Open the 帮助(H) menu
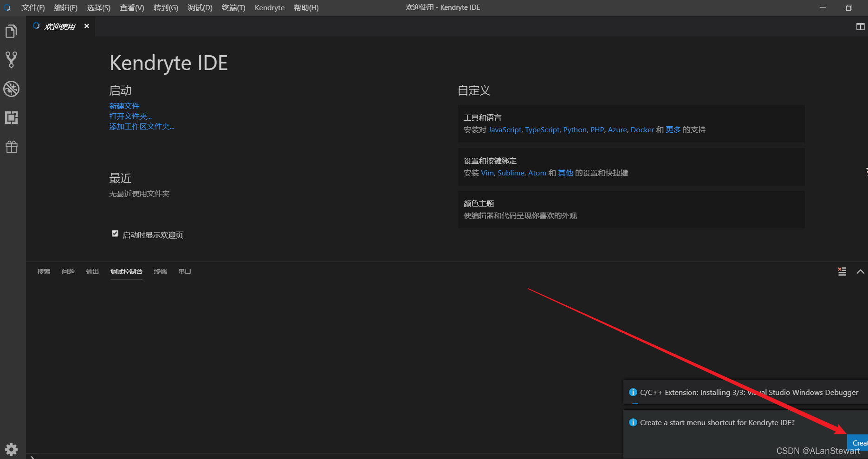The width and height of the screenshot is (868, 459). tap(306, 7)
